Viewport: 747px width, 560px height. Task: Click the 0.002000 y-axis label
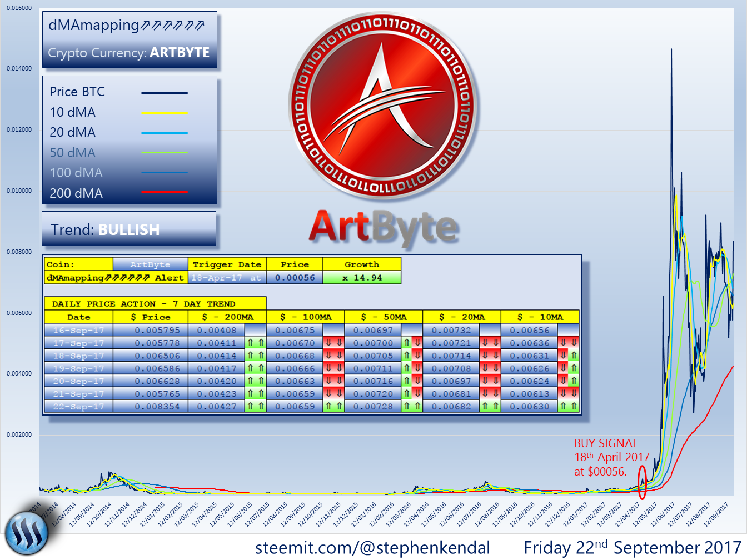click(x=19, y=434)
